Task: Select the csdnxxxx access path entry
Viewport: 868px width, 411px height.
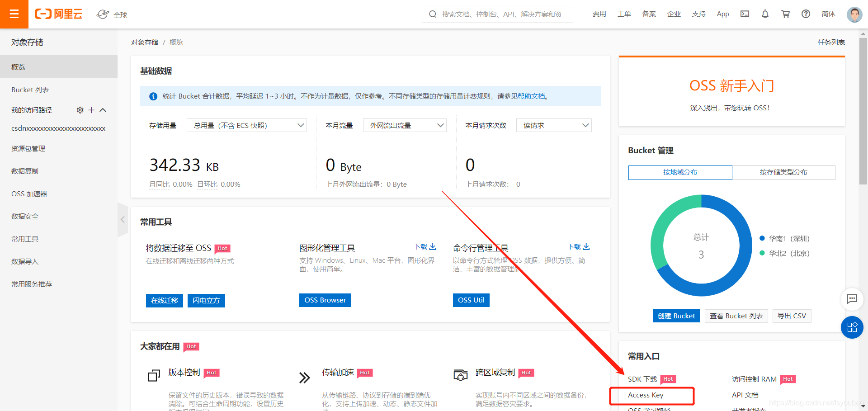Action: pos(58,128)
